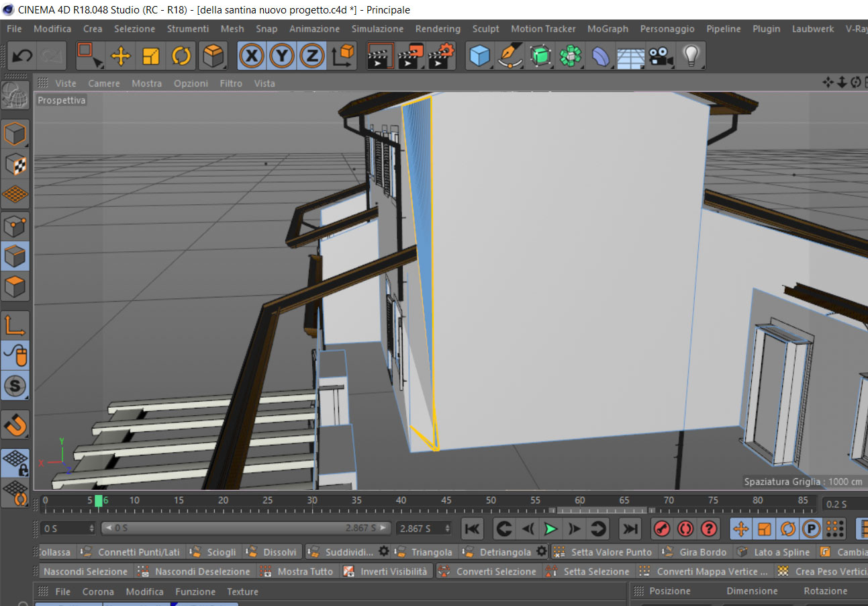Screen dimensions: 868x606
Task: Open the Rendering menu
Action: point(438,29)
